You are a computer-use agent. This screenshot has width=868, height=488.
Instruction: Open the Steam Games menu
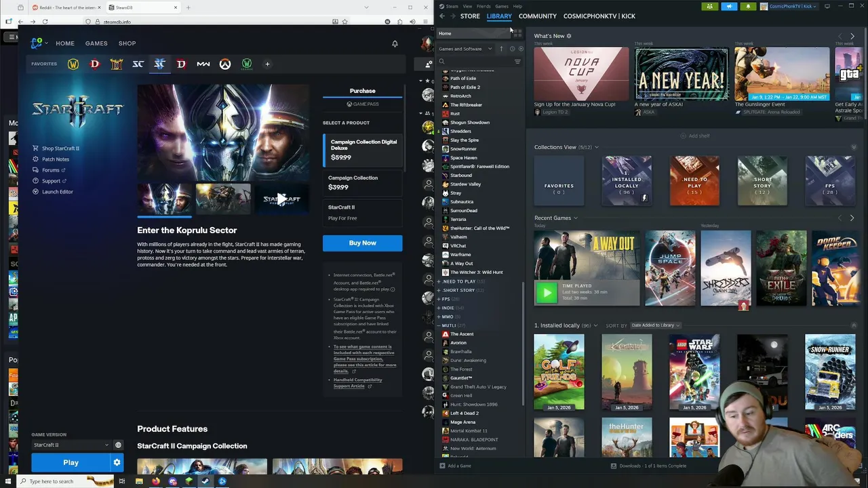tap(502, 6)
